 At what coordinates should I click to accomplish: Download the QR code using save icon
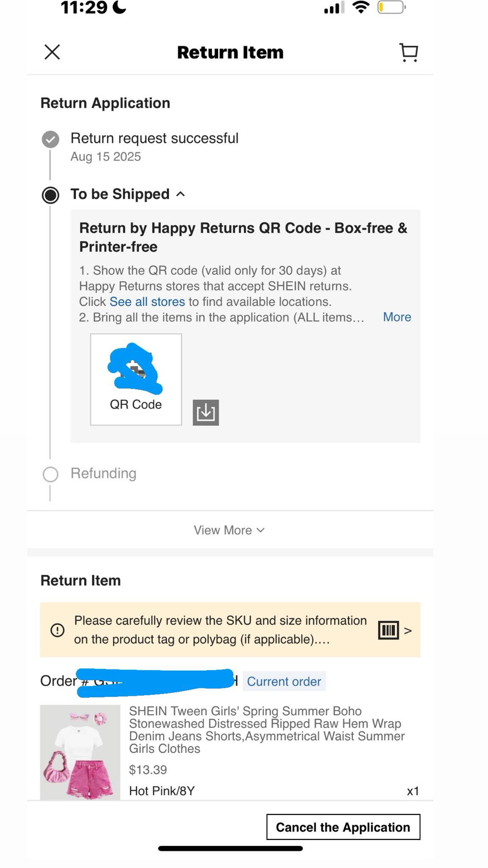(206, 412)
